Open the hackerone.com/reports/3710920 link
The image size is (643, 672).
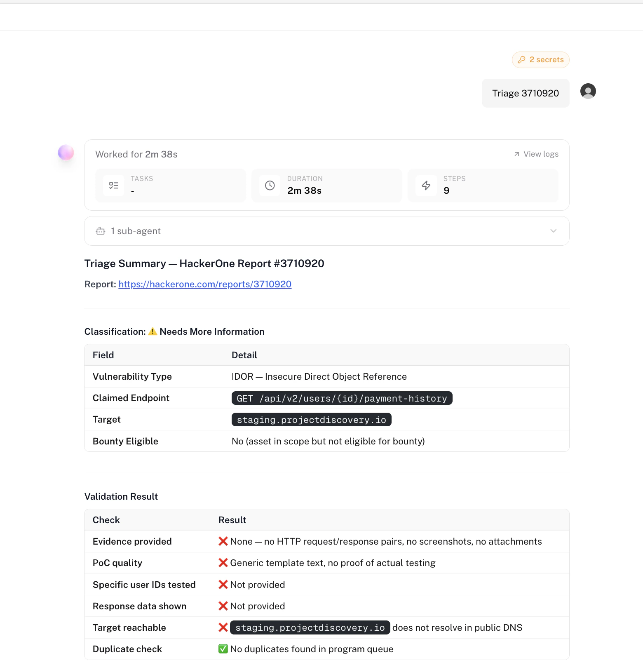coord(205,284)
